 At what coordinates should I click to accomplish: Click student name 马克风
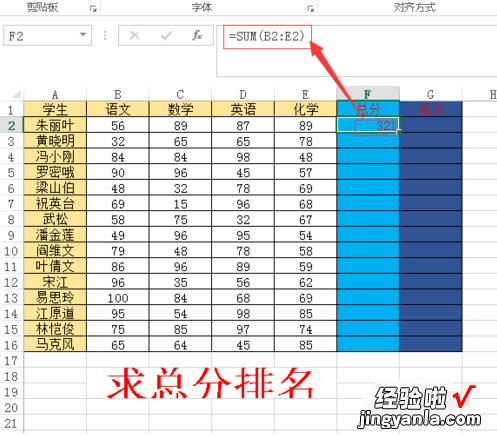(55, 345)
